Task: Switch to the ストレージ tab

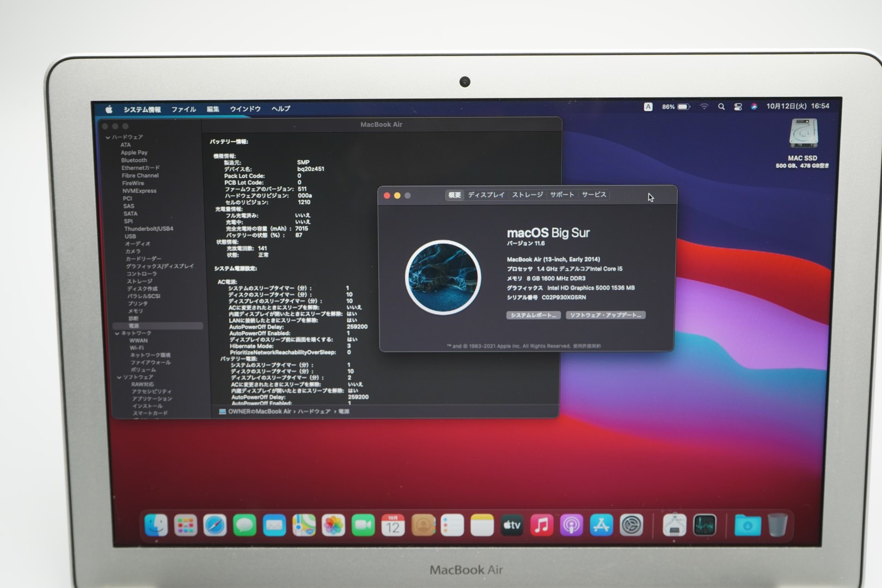Action: [527, 195]
